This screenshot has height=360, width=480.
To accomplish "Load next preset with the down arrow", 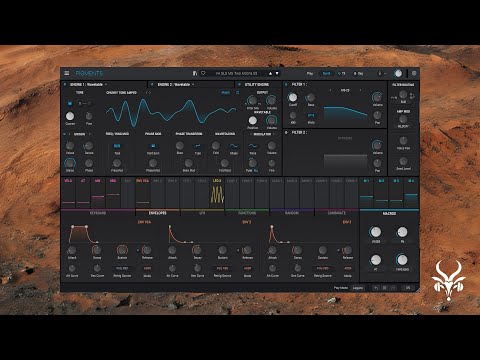I will click(277, 73).
